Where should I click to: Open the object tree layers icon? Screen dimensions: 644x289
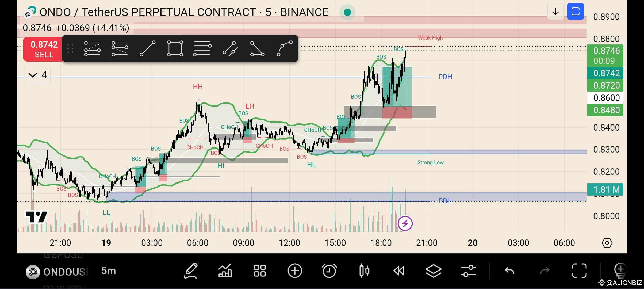(x=434, y=271)
